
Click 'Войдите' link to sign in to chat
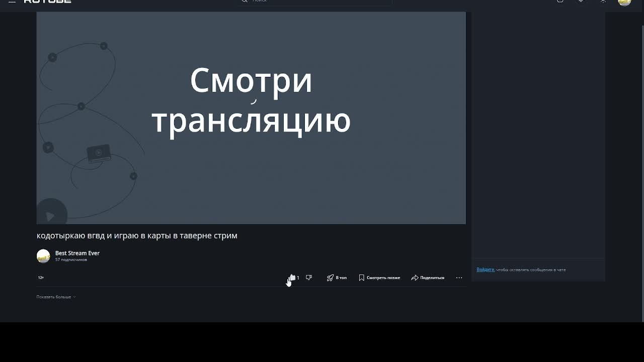click(485, 269)
